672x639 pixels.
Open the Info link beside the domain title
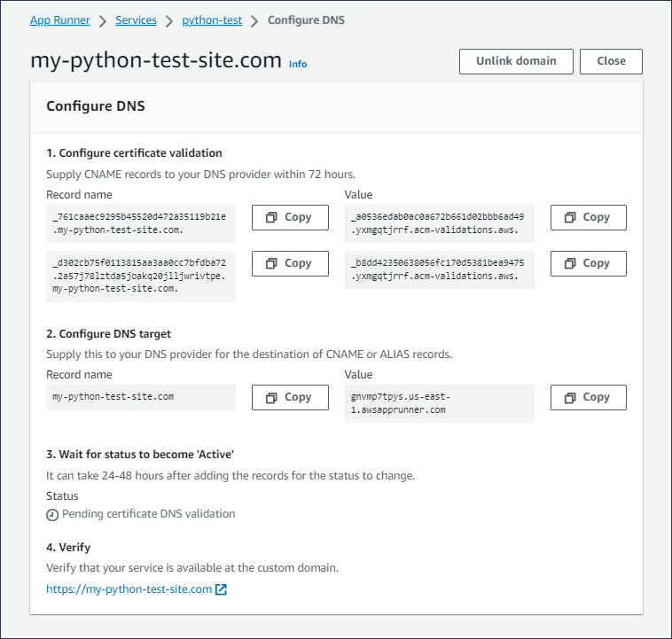[x=298, y=64]
